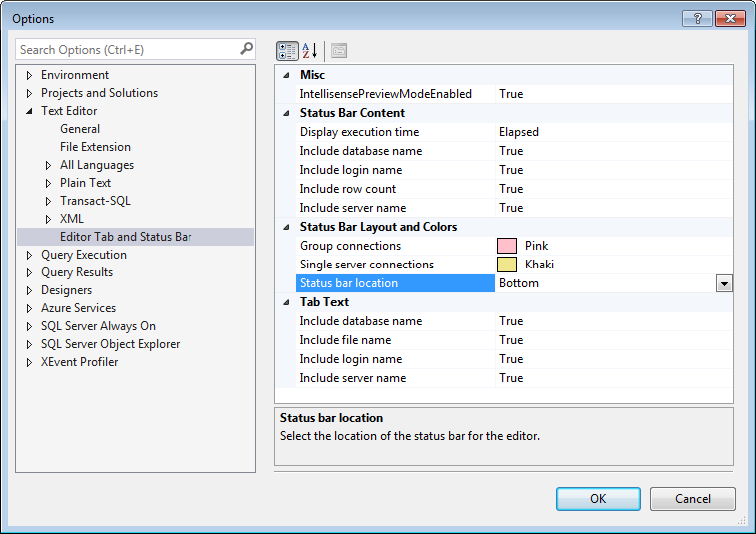This screenshot has height=534, width=756.
Task: Switch to Categorized property view
Action: (287, 50)
